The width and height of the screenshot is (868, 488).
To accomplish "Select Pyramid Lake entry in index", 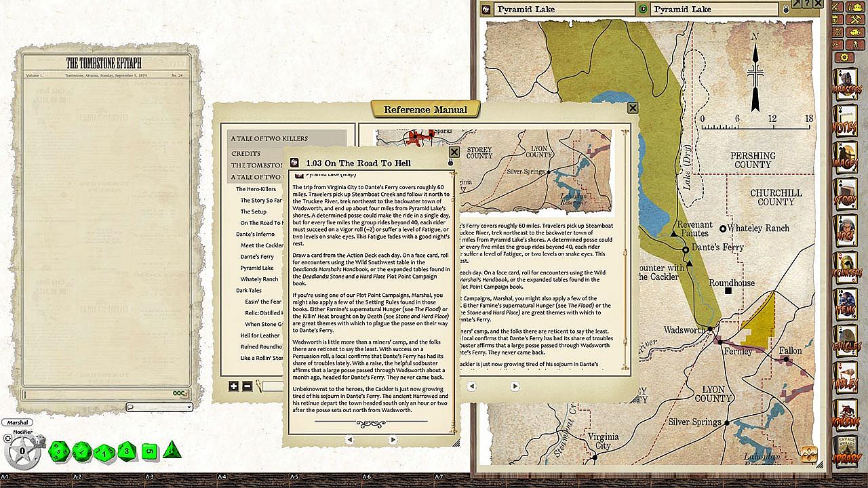I will coord(257,268).
